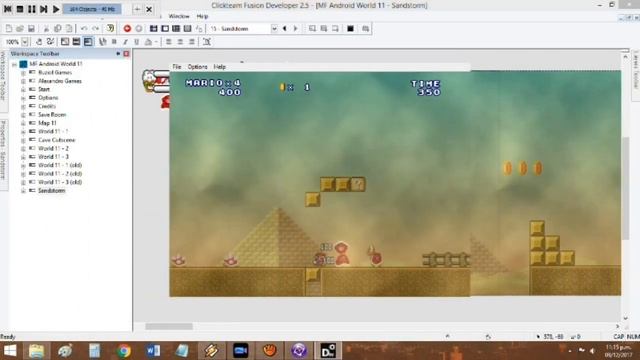Select the World 11 - 2 frame

pos(53,148)
